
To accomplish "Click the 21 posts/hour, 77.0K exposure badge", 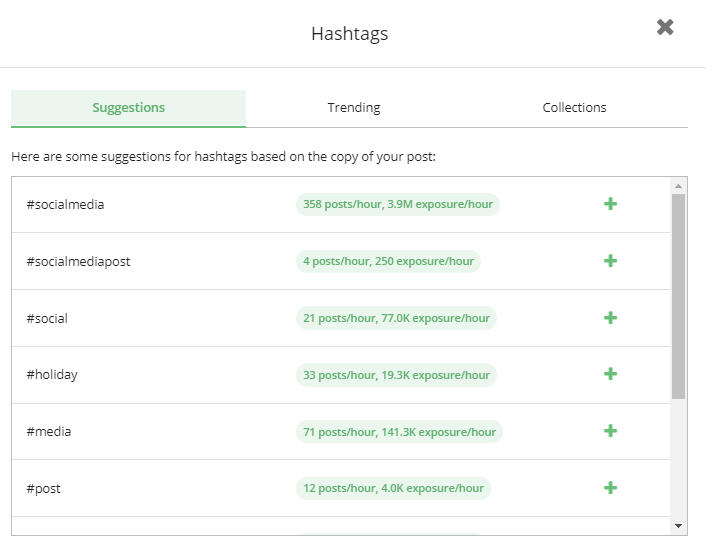I will coord(396,319).
